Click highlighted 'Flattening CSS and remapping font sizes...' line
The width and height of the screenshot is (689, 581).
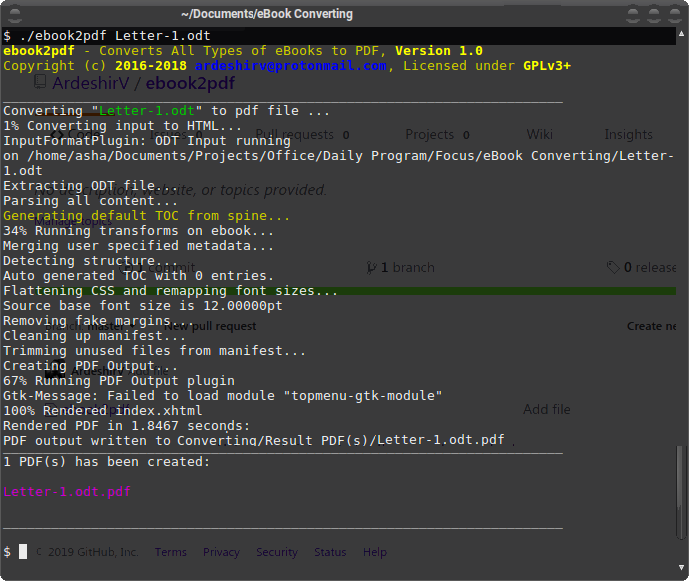coord(170,291)
